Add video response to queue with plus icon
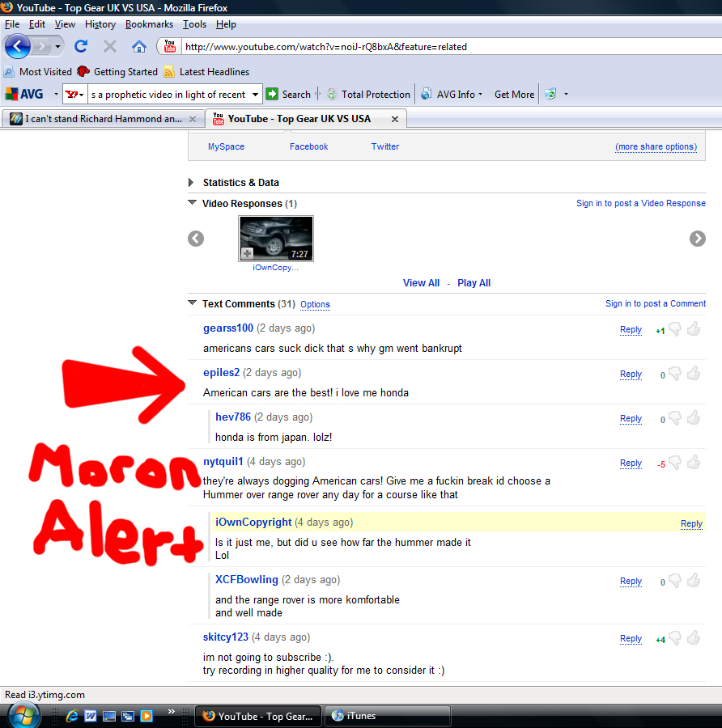Image resolution: width=722 pixels, height=728 pixels. tap(247, 253)
